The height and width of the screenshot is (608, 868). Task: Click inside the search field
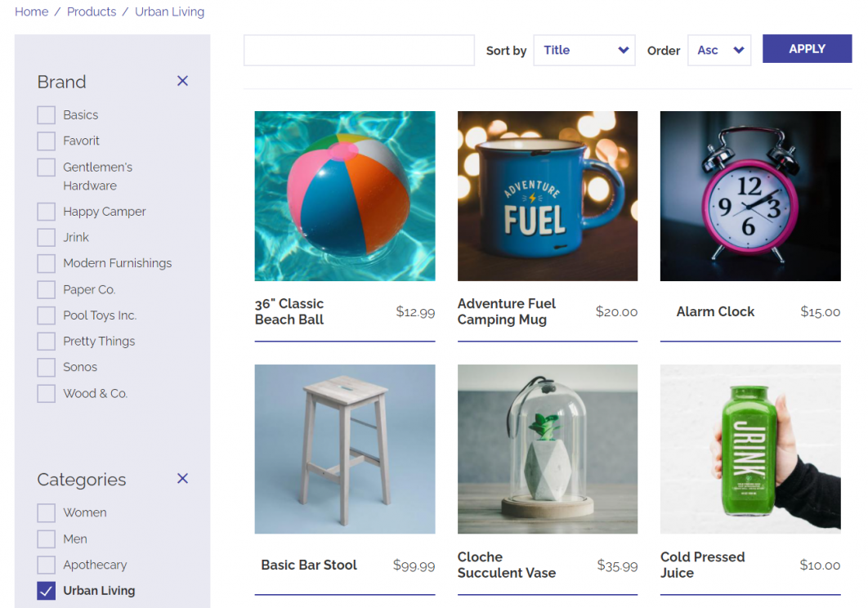pyautogui.click(x=358, y=50)
